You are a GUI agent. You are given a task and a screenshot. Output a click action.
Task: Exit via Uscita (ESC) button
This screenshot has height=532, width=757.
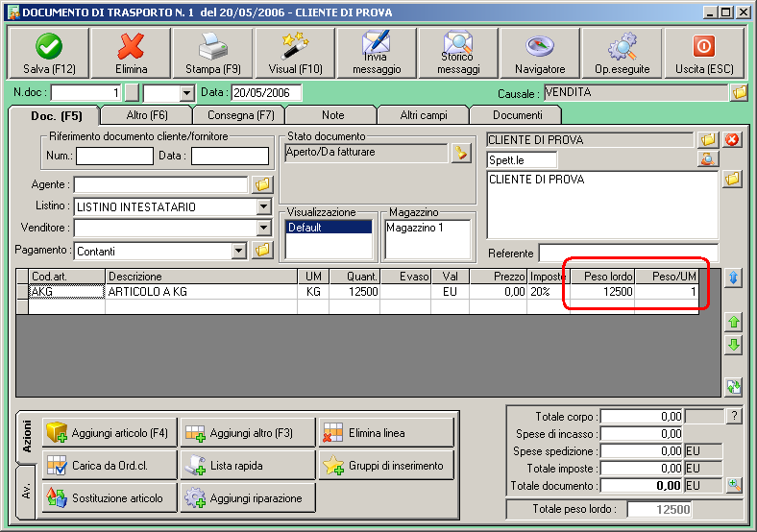[x=704, y=53]
